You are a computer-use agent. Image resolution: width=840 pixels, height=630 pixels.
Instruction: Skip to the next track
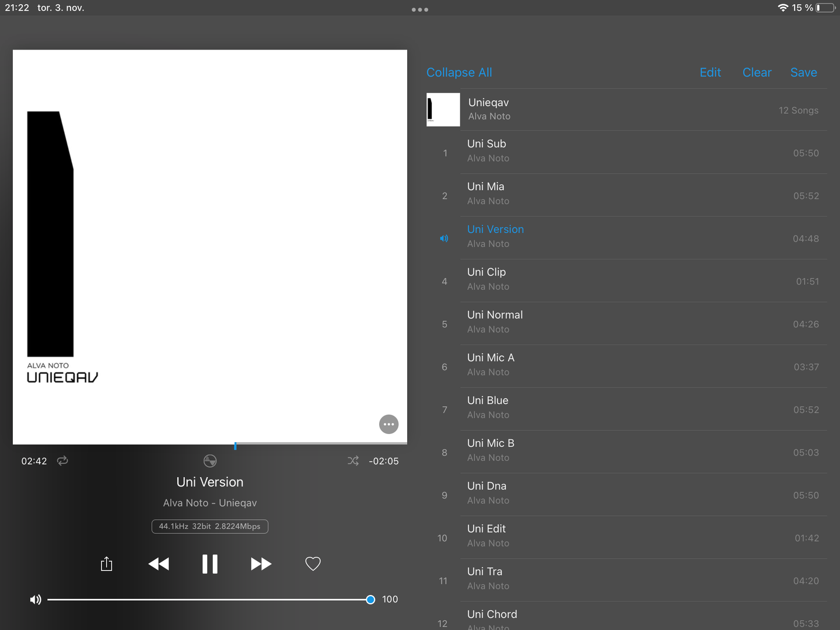click(261, 564)
